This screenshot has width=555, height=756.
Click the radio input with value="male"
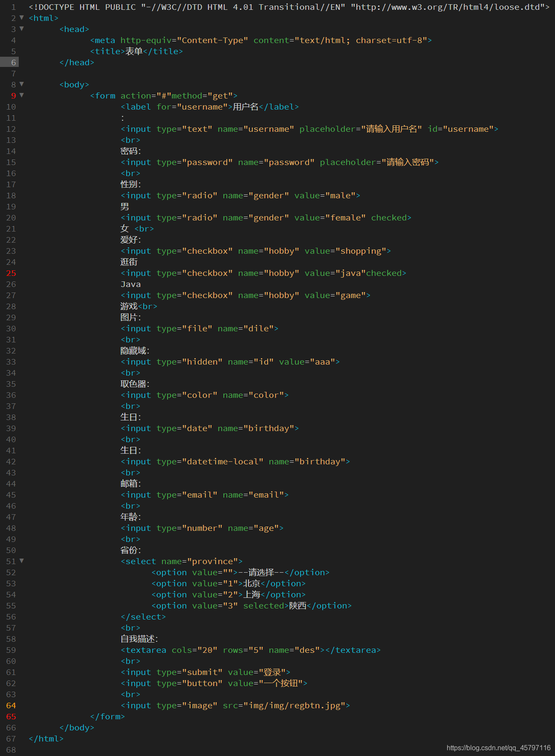240,195
